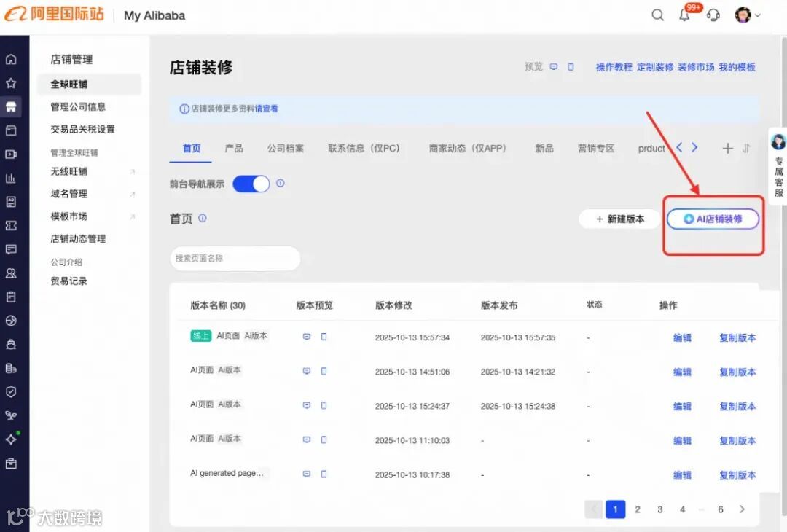Open 贸易记录 in left menu

(68, 281)
